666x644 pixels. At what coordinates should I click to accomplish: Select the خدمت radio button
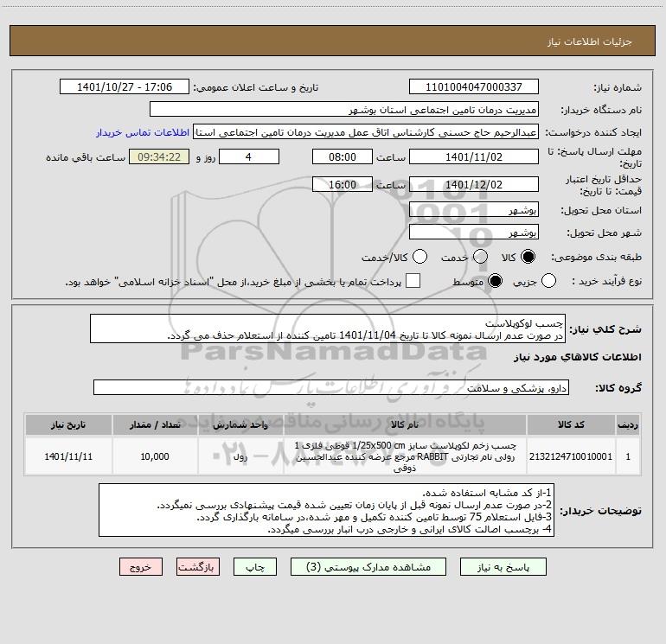click(x=480, y=257)
